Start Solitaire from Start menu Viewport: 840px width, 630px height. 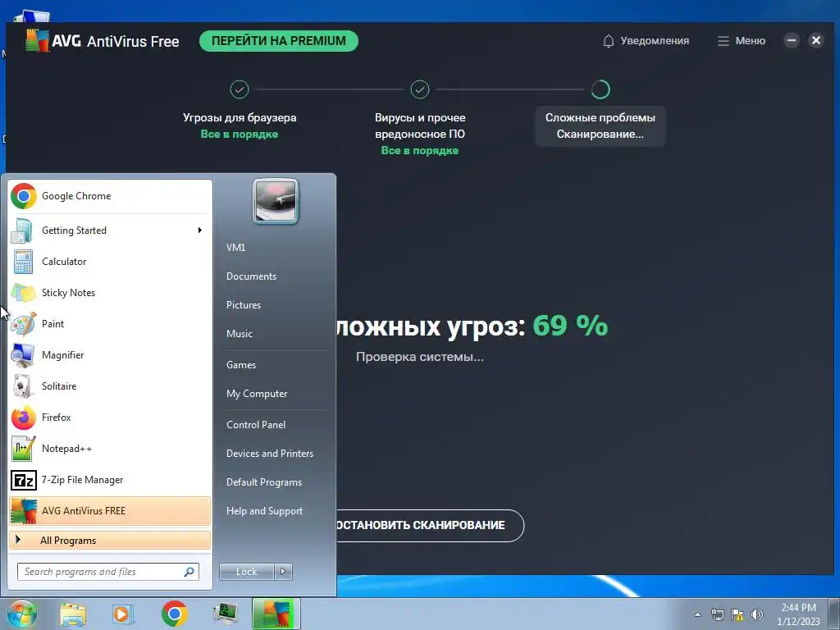pos(110,386)
